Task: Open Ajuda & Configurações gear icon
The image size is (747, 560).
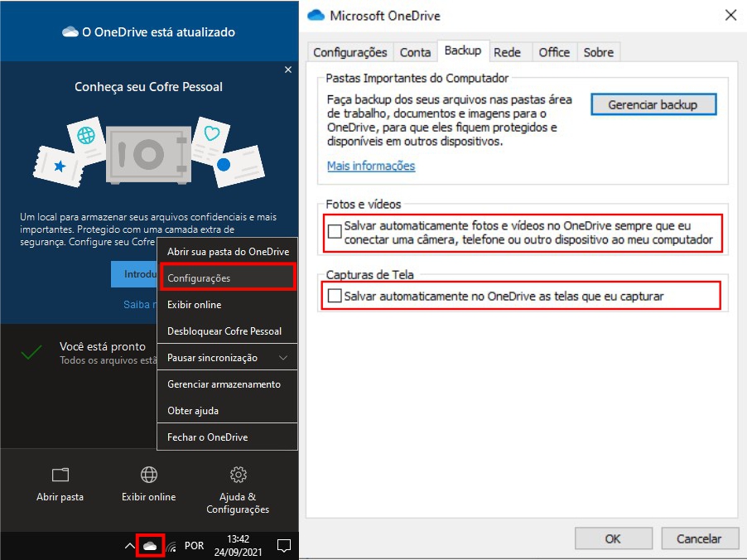Action: pyautogui.click(x=238, y=475)
